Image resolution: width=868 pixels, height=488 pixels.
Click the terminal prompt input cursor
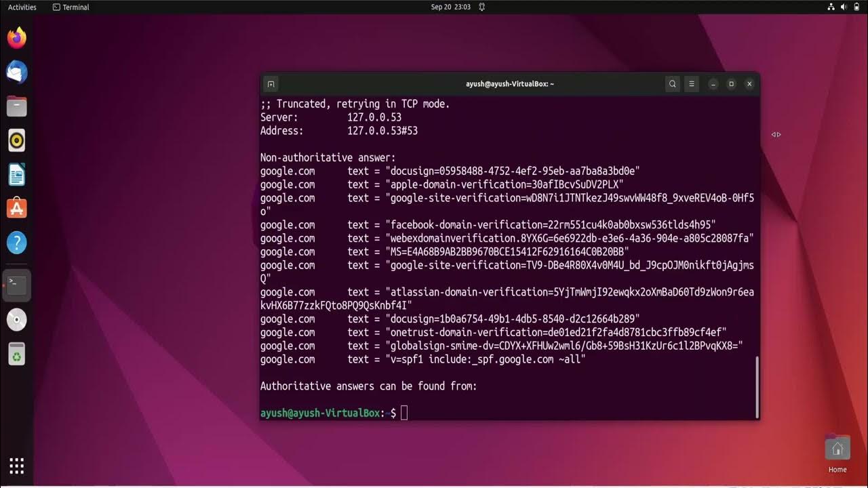pos(404,413)
